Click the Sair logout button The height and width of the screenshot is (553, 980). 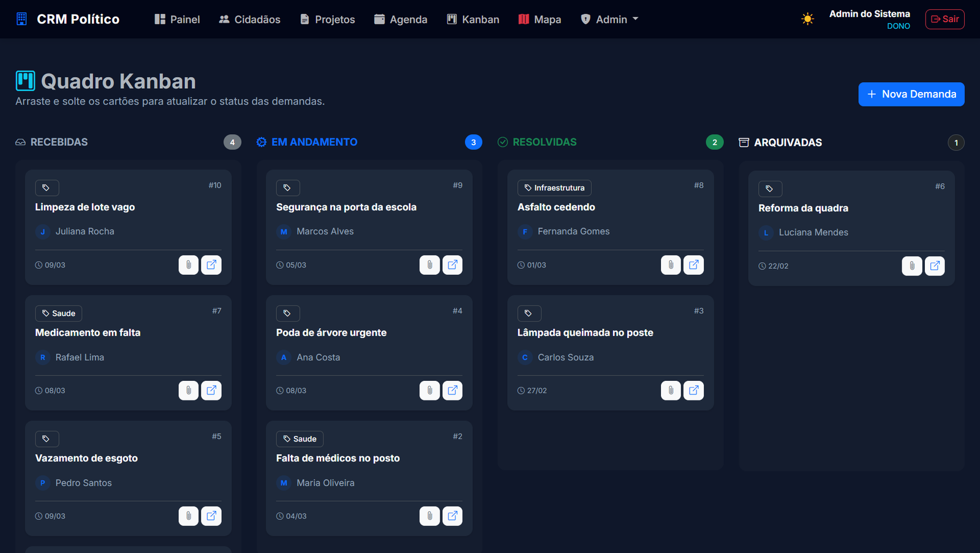click(944, 19)
